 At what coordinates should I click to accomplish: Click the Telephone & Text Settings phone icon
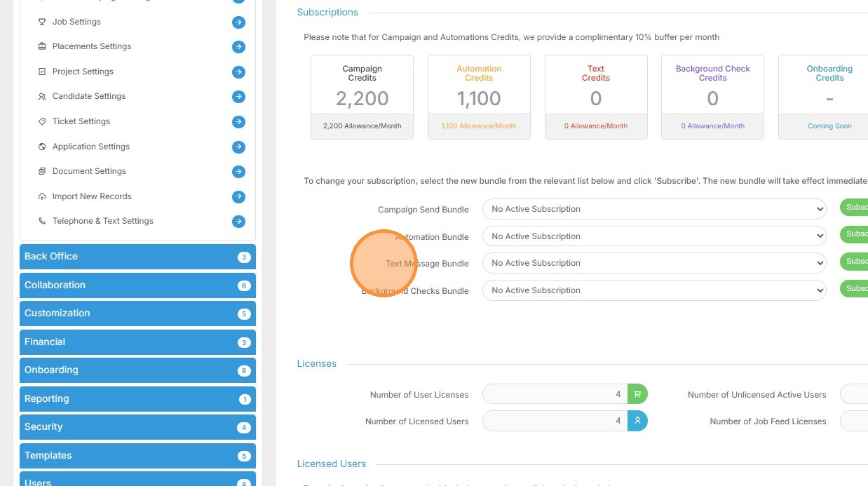point(42,221)
